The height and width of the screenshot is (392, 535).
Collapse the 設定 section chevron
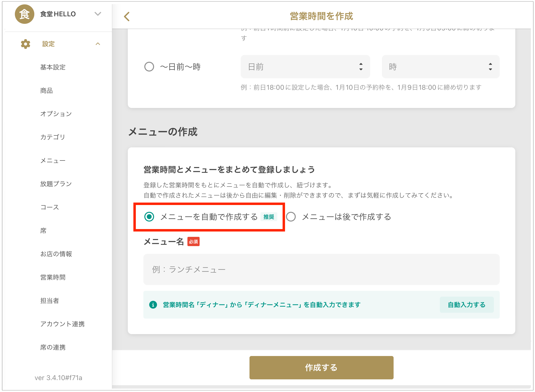pyautogui.click(x=98, y=44)
